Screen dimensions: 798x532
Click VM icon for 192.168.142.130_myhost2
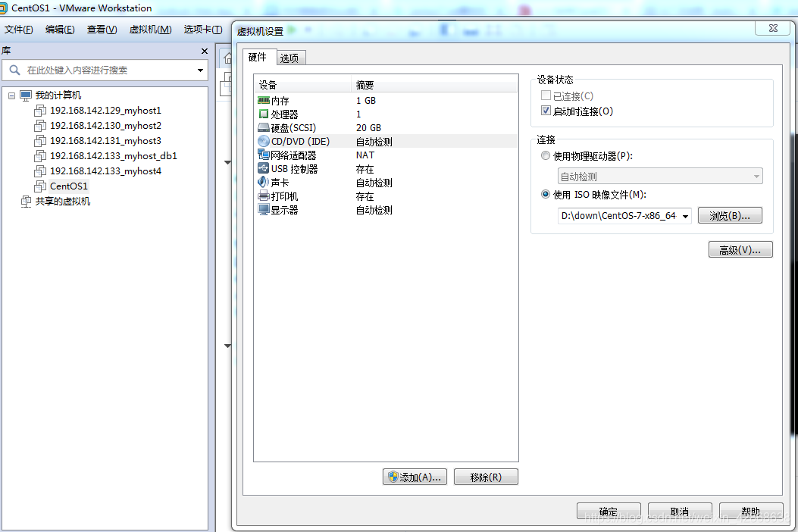[40, 126]
